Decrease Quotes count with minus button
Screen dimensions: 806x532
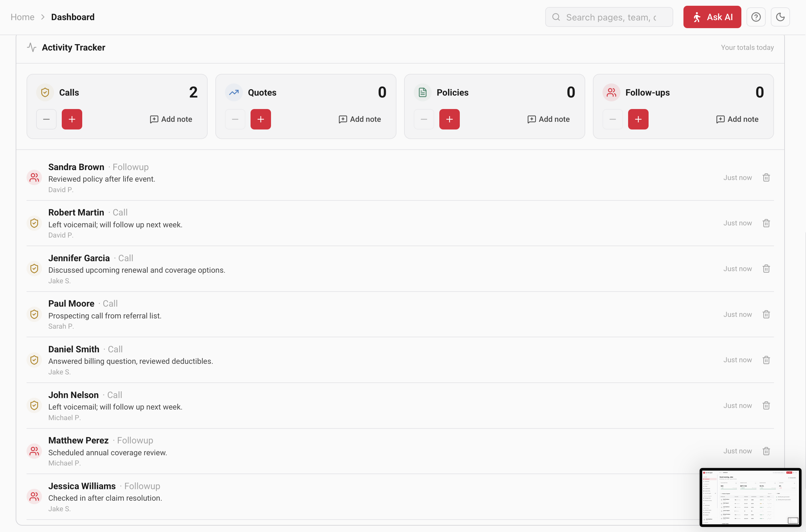tap(235, 119)
